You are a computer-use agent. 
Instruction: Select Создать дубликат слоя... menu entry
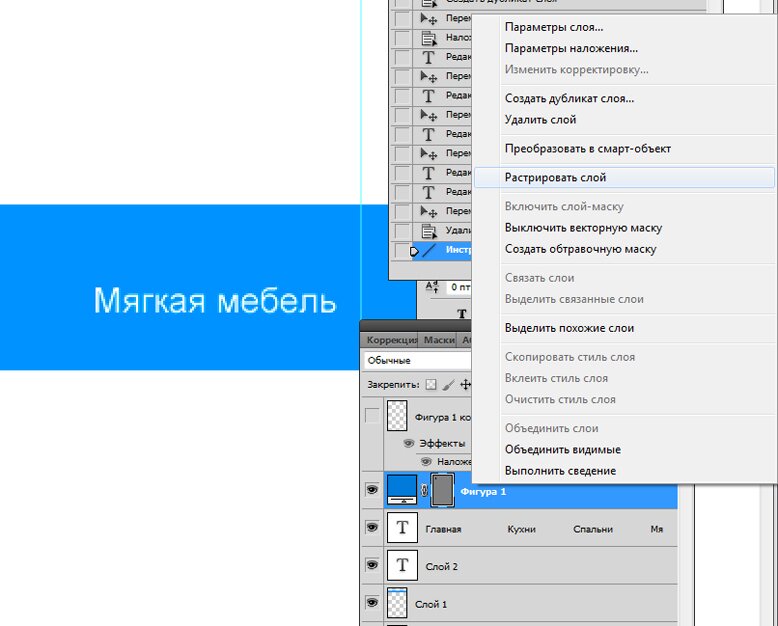click(x=569, y=98)
